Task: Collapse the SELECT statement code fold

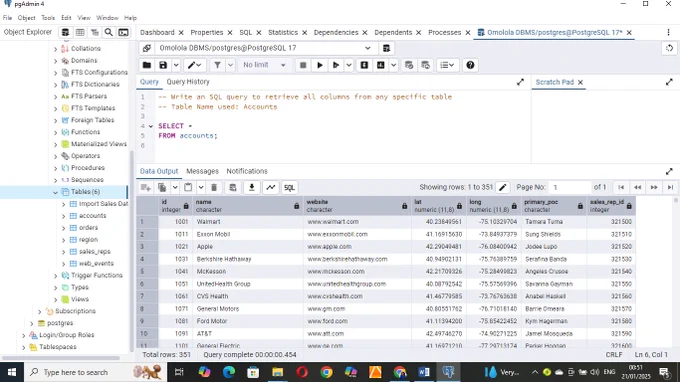Action: [x=151, y=126]
